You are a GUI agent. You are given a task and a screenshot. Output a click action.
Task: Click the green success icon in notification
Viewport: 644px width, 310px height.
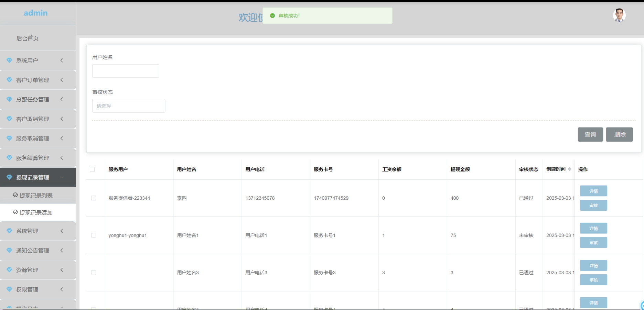[272, 16]
